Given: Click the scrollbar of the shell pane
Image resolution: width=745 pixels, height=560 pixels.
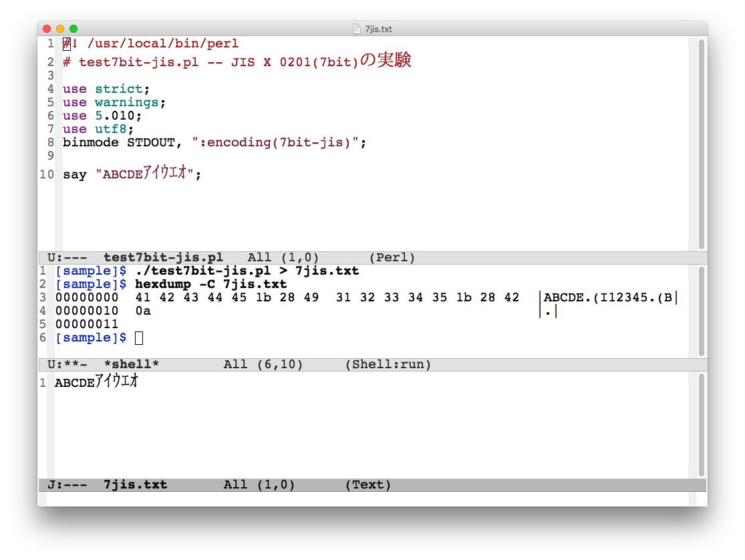Looking at the screenshot, I should [x=702, y=311].
